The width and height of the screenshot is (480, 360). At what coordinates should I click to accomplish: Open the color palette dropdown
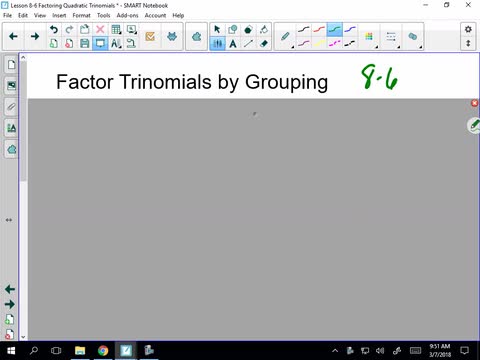(x=369, y=37)
